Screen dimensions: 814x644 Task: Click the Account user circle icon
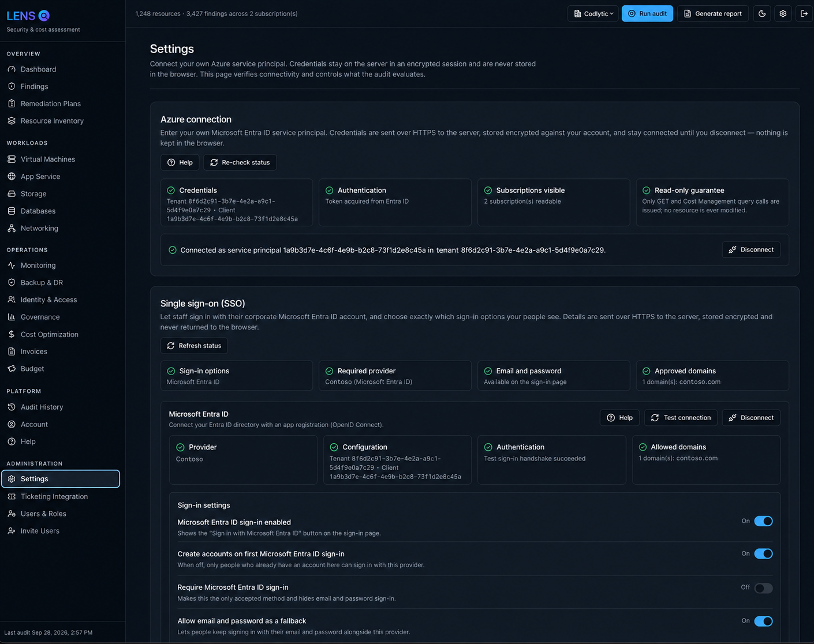[x=12, y=425]
